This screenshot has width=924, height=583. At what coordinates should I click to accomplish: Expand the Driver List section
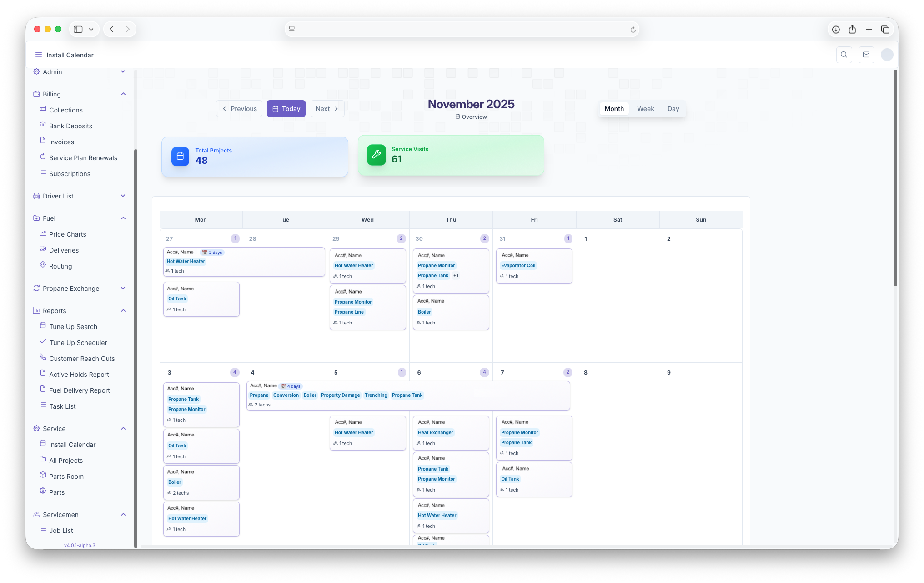(x=123, y=196)
